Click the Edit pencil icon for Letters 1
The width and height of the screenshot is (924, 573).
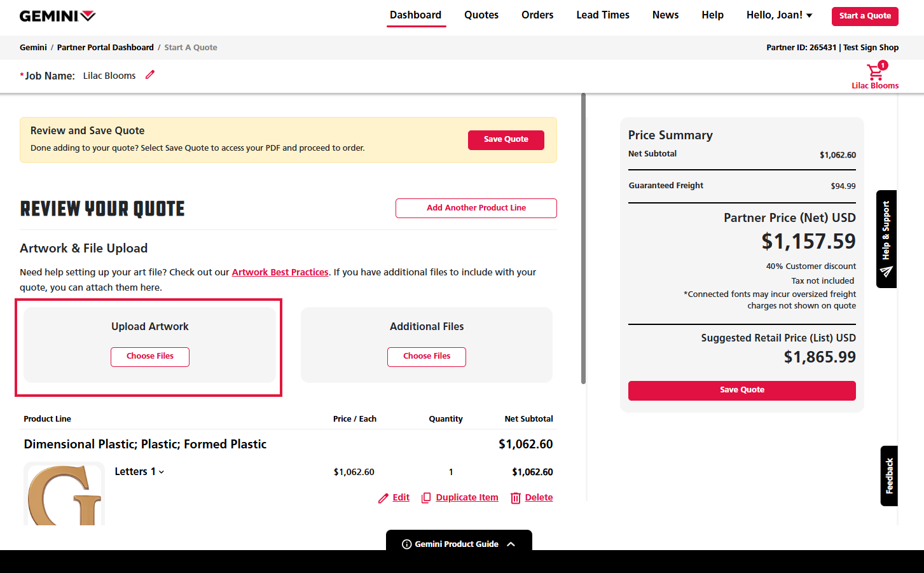pos(383,498)
